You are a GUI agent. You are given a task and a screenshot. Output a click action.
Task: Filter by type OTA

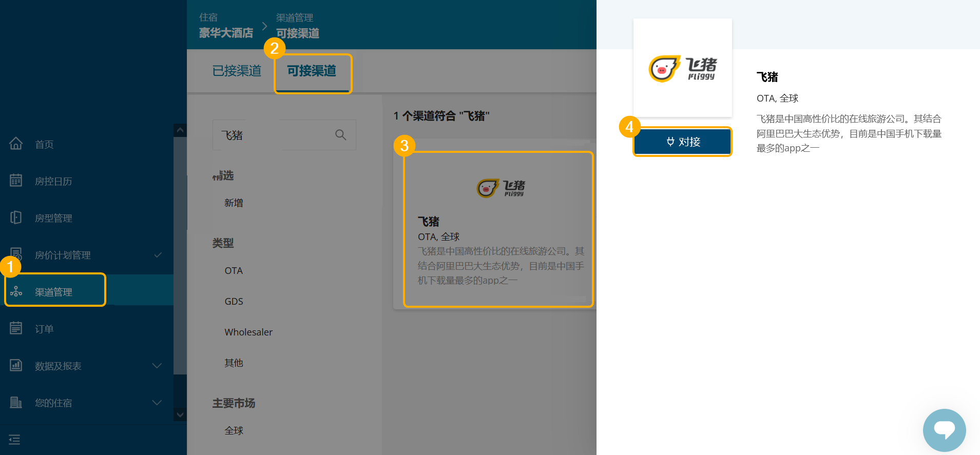click(x=234, y=271)
